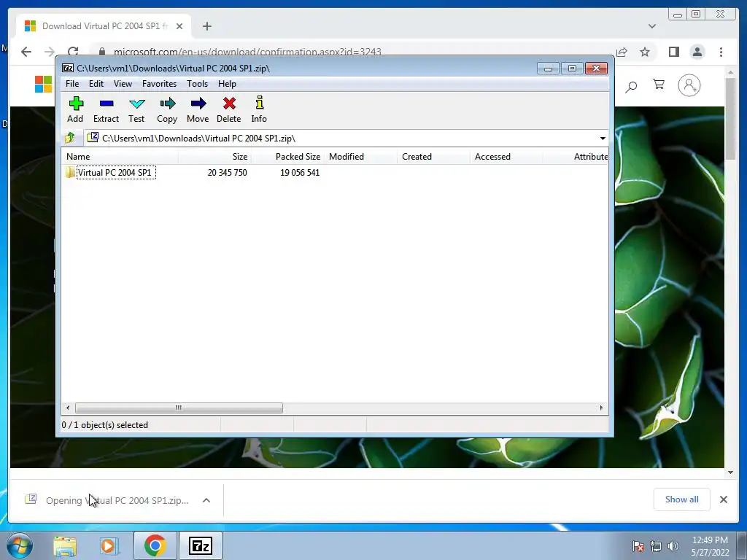Click the volume speaker tray icon
Image resolution: width=747 pixels, height=560 pixels.
tap(673, 546)
